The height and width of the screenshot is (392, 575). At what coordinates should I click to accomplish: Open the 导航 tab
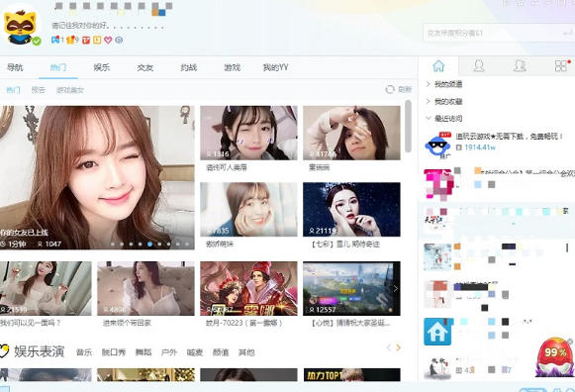pos(15,67)
